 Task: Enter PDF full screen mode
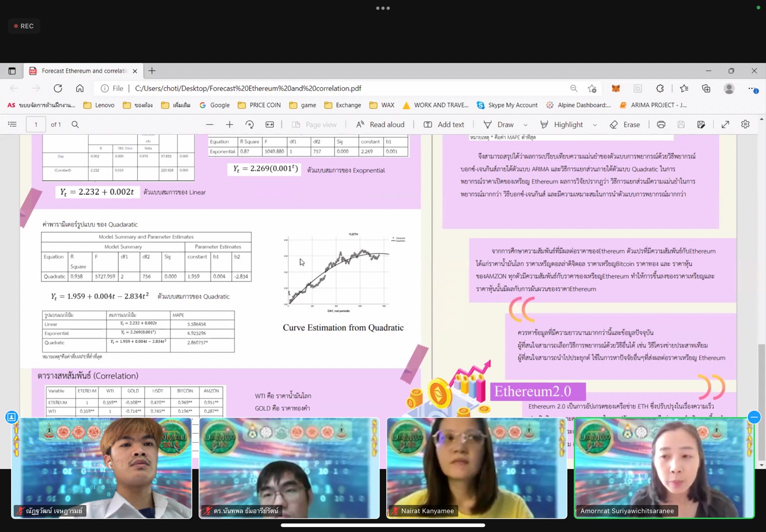tap(726, 125)
